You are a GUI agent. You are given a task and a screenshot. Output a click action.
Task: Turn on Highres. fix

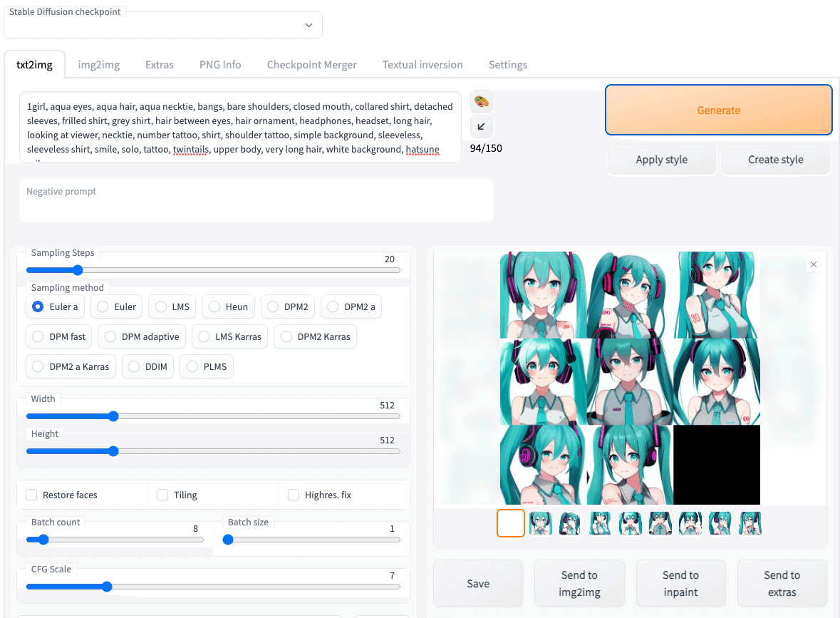[x=294, y=494]
